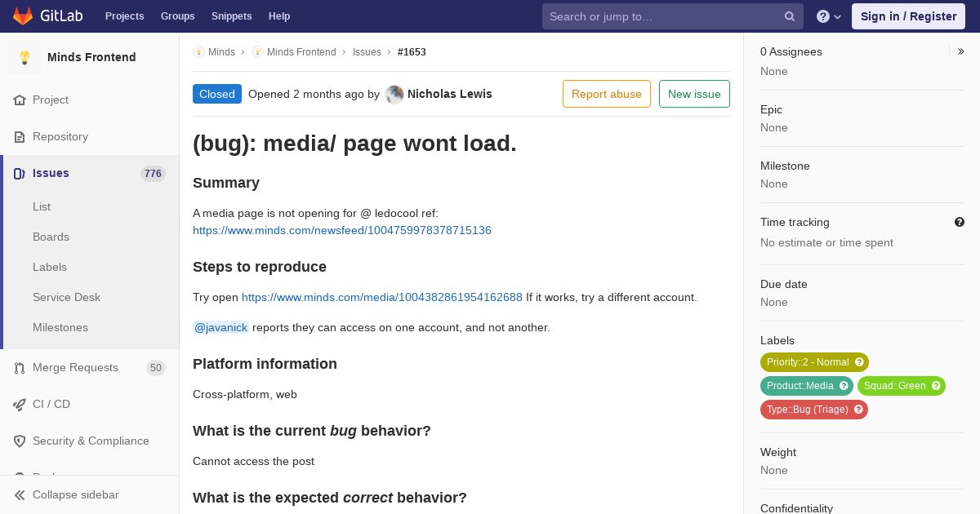Click the Merge Requests sidebar label

(75, 368)
